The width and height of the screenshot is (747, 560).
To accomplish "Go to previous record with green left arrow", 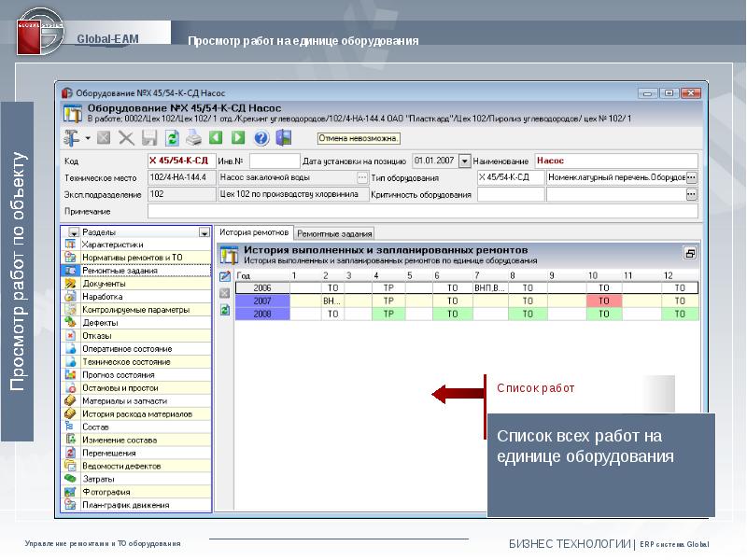I will (217, 138).
